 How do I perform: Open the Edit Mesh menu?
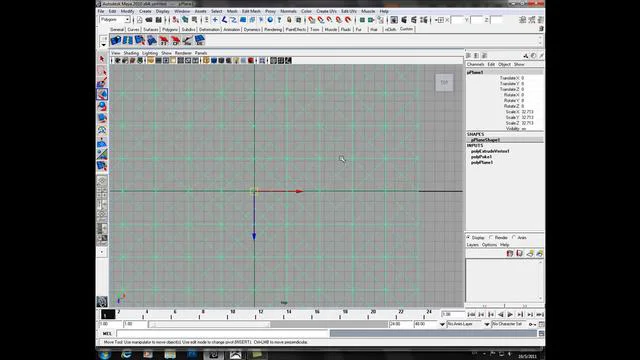[251, 11]
